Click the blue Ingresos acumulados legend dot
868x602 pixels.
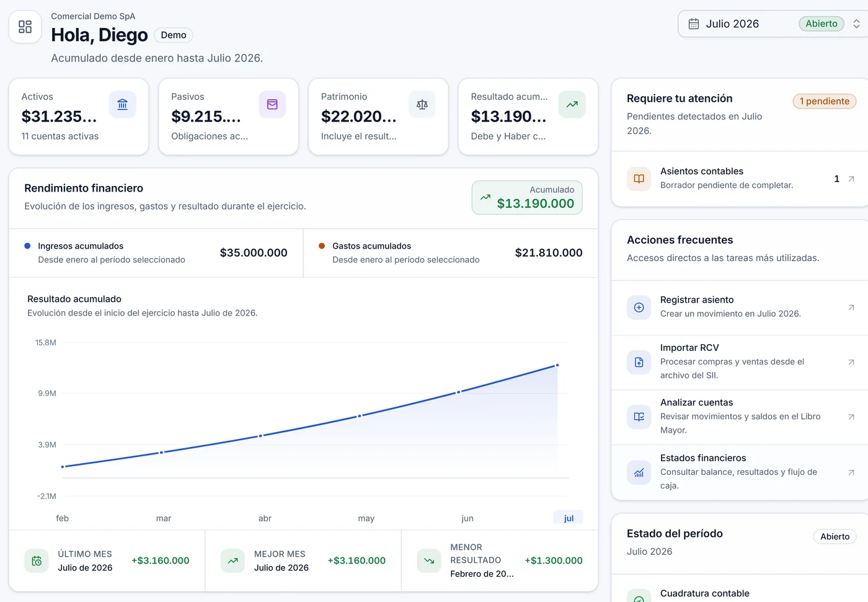pos(27,246)
